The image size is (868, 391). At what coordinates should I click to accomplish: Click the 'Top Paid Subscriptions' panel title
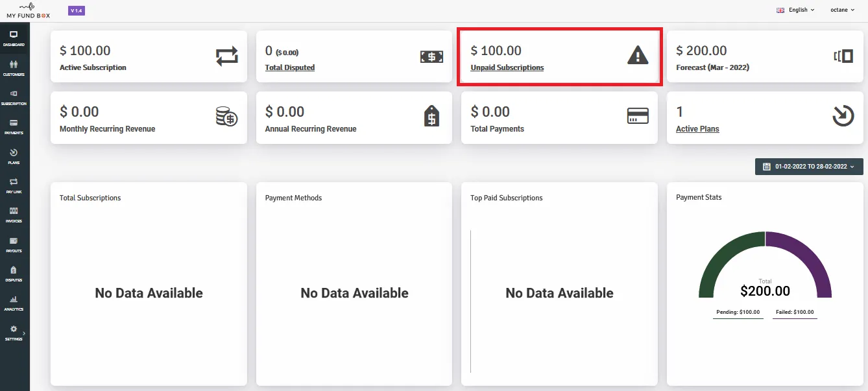click(507, 198)
